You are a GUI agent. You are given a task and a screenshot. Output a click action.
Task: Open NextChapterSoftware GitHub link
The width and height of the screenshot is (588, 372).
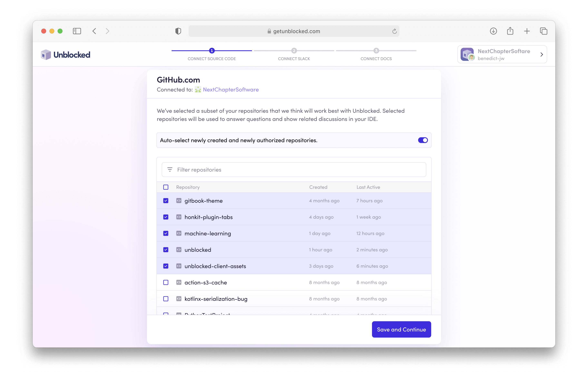(x=231, y=90)
